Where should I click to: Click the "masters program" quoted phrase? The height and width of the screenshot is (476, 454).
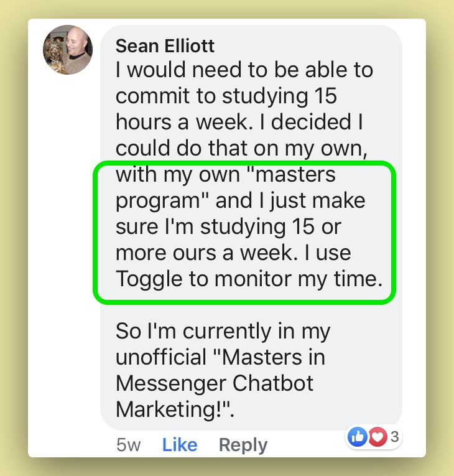point(292,175)
